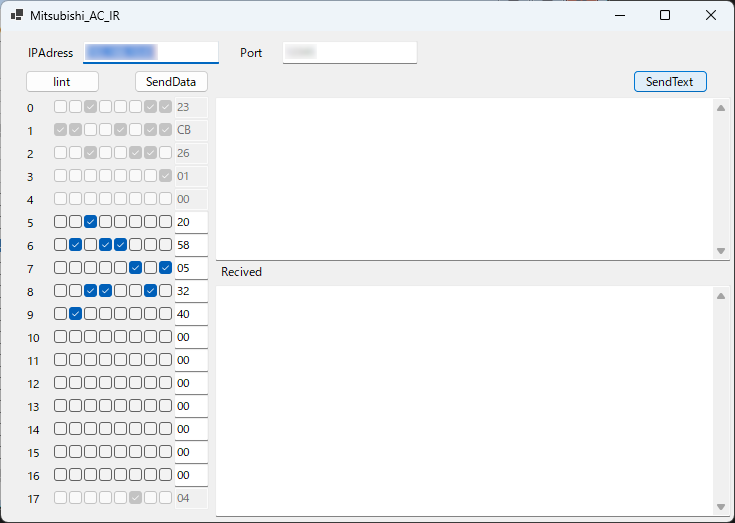Click the row 12 hex value field

click(191, 382)
